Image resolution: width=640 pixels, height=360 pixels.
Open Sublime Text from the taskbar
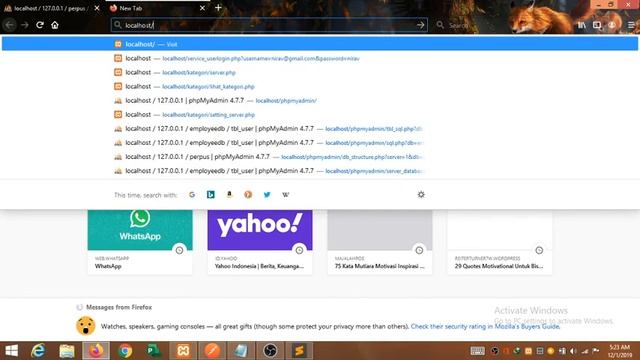299,351
